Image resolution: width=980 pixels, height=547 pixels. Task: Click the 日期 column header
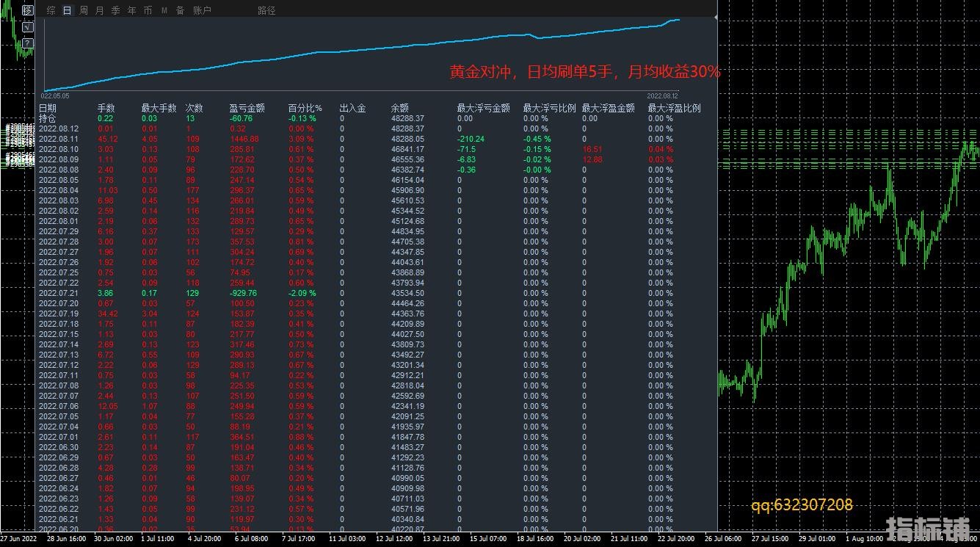click(48, 108)
